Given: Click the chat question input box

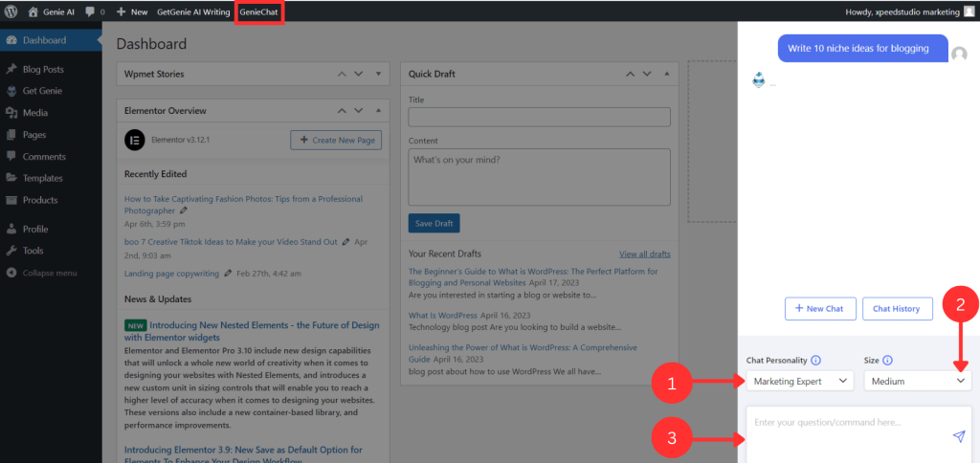Looking at the screenshot, I should point(858,435).
